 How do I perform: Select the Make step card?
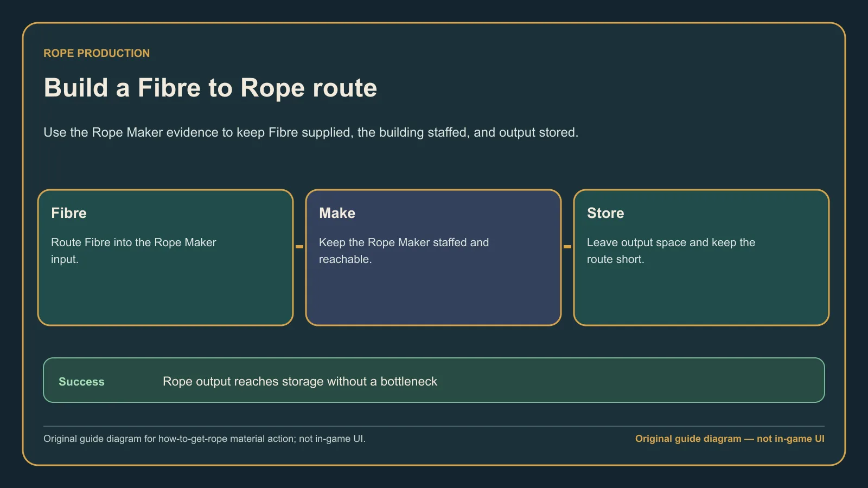[x=433, y=258]
